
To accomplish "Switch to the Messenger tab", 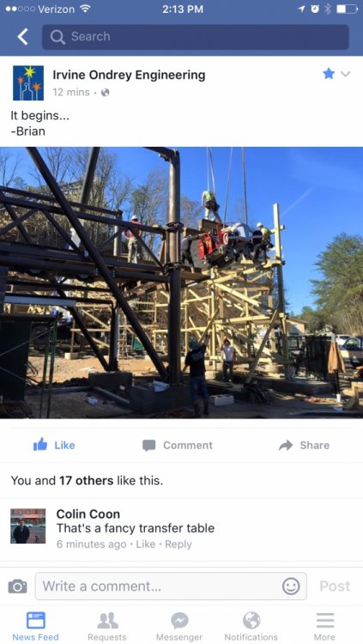I will 179,626.
